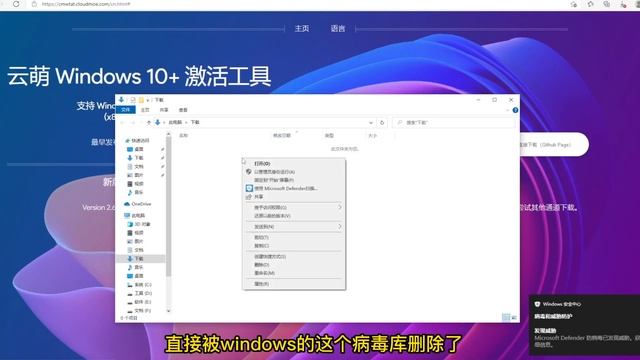Open the 共享 ribbon tab in Explorer

[x=164, y=110]
